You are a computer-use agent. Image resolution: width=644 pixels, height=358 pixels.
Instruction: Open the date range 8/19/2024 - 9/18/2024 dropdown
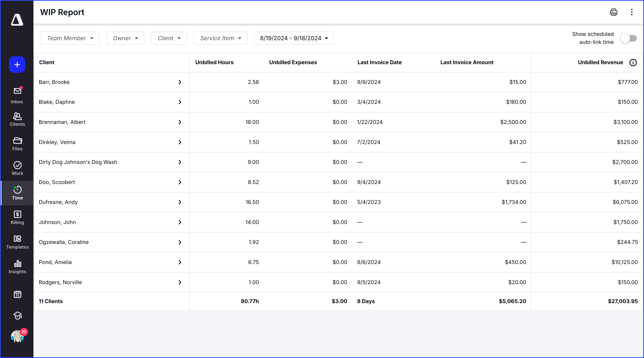coord(294,38)
